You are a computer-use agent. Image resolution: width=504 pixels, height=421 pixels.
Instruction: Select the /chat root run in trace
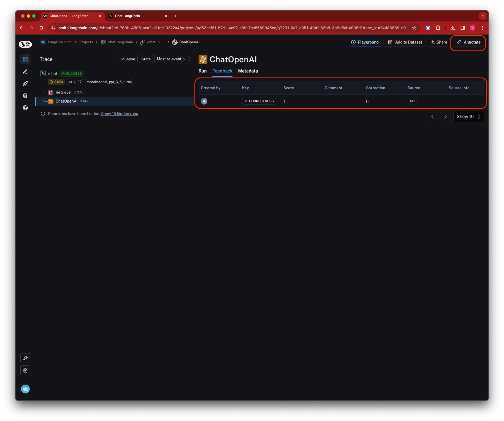pos(53,74)
